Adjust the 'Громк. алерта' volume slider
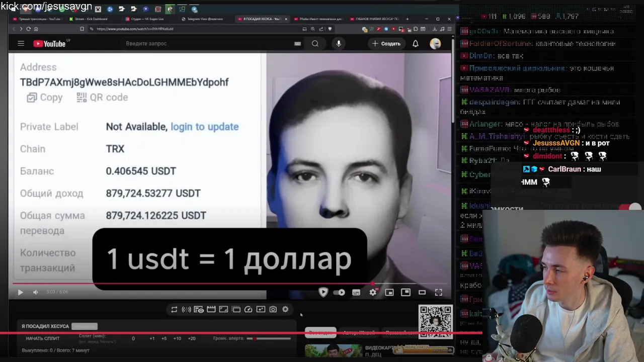This screenshot has height=362, width=644. [269, 338]
